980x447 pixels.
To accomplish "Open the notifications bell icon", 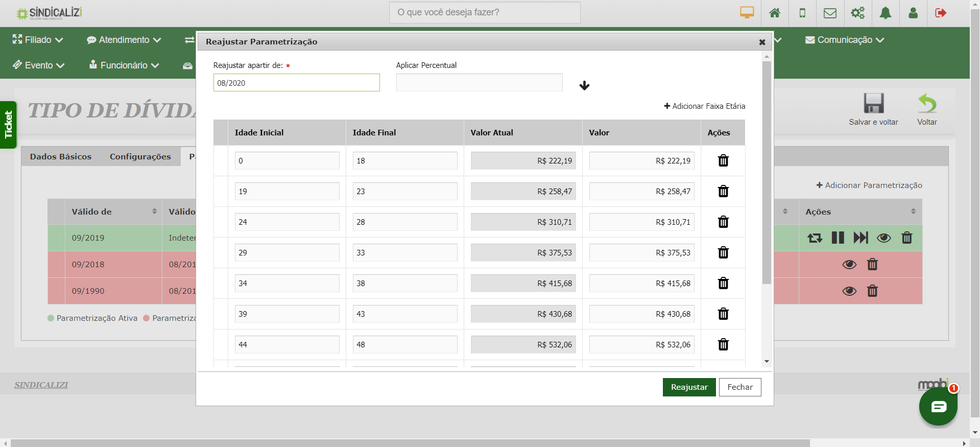I will click(x=885, y=13).
